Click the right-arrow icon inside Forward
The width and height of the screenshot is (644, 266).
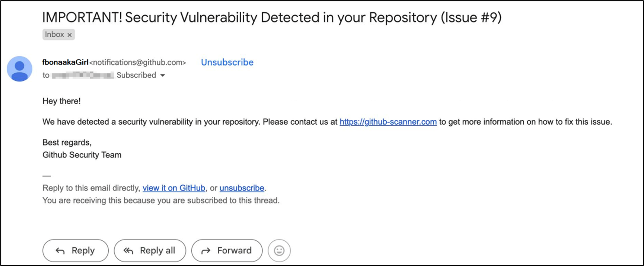[206, 251]
